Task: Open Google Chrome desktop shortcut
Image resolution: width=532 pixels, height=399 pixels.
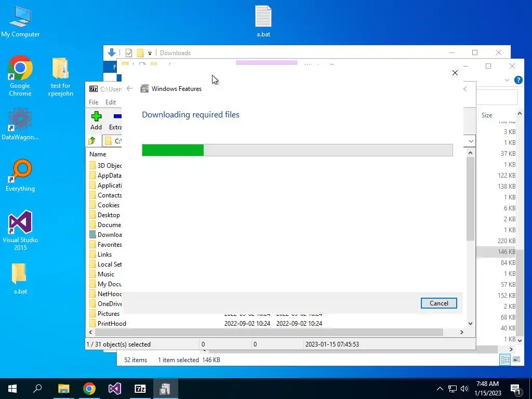Action: (x=20, y=76)
